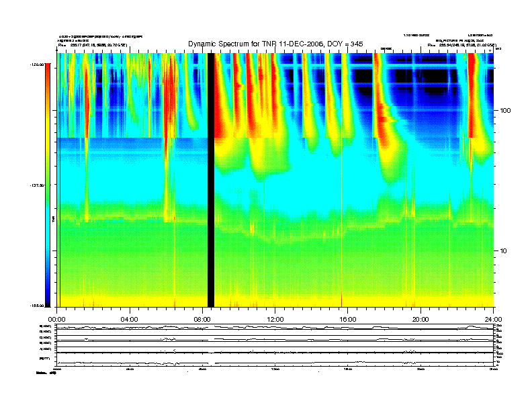Click the -120.00 colorbar maximum label
532x411 pixels.
point(37,64)
